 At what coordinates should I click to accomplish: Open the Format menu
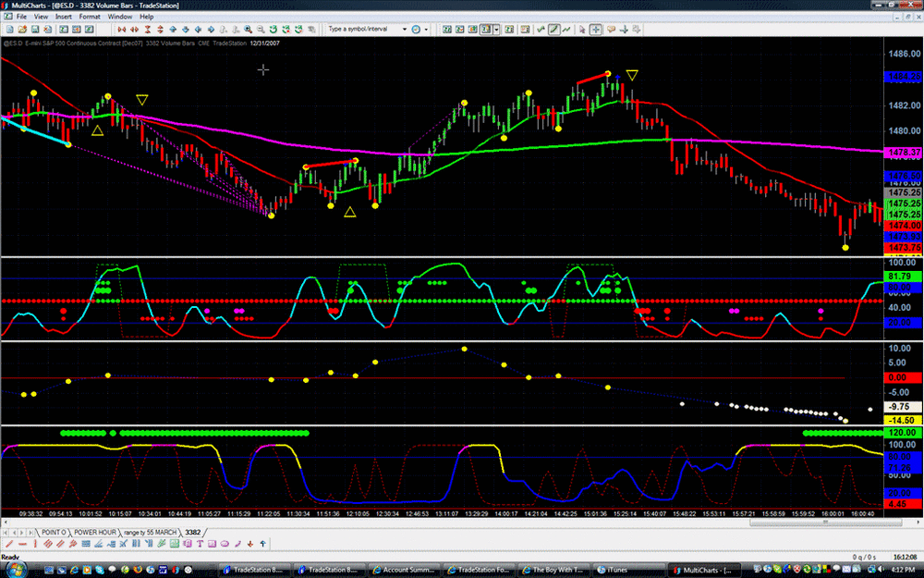tap(90, 17)
